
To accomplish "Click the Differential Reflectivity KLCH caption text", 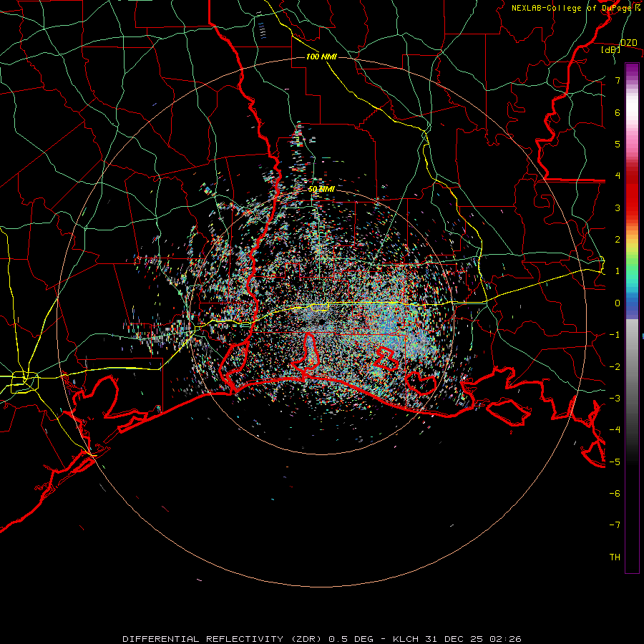I will [321, 639].
